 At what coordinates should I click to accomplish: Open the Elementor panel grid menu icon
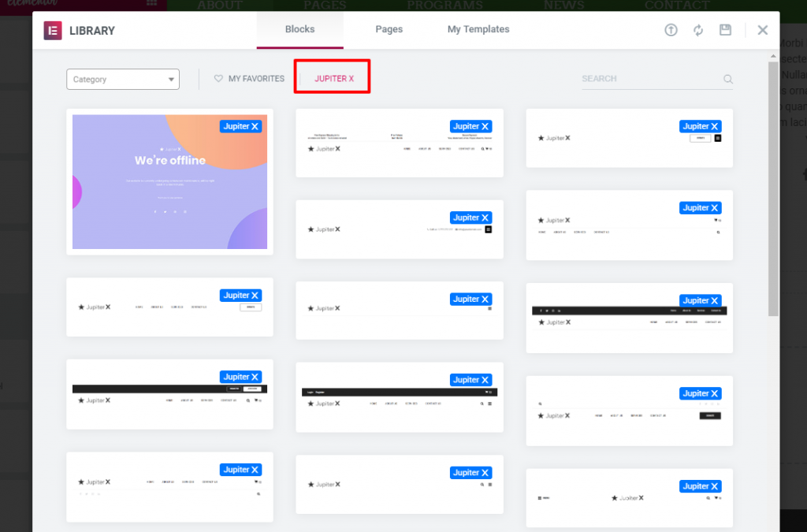(x=152, y=5)
